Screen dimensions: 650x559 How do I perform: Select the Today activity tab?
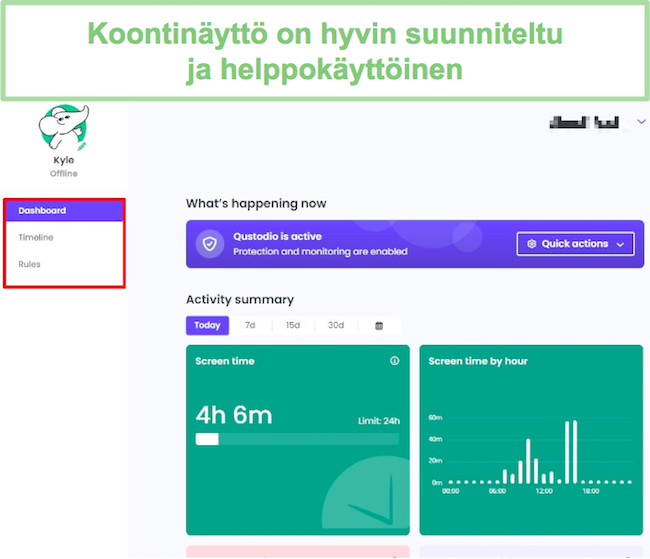tap(207, 326)
